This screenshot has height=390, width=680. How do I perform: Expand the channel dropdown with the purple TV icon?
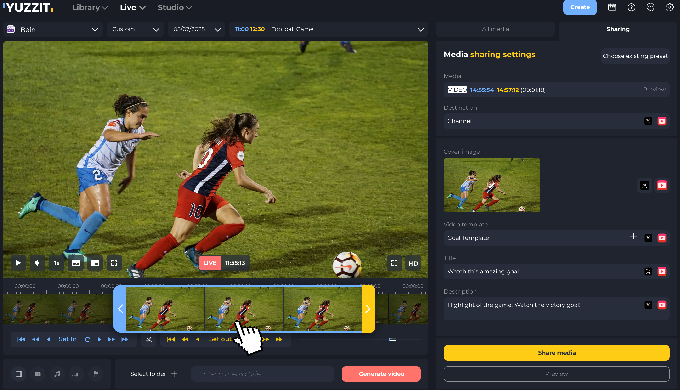[53, 29]
